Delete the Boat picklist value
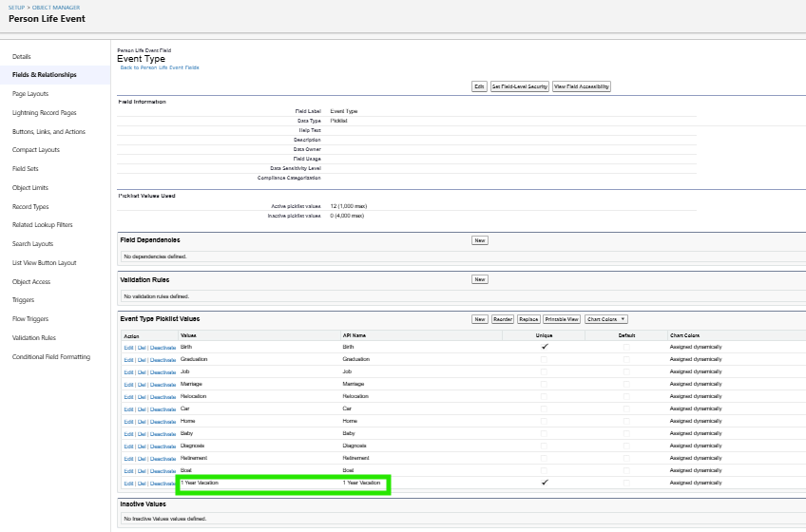Screen dimensions: 806x532 142,470
